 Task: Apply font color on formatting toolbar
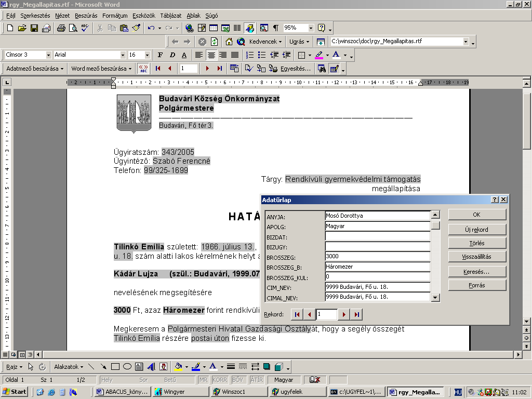click(336, 55)
